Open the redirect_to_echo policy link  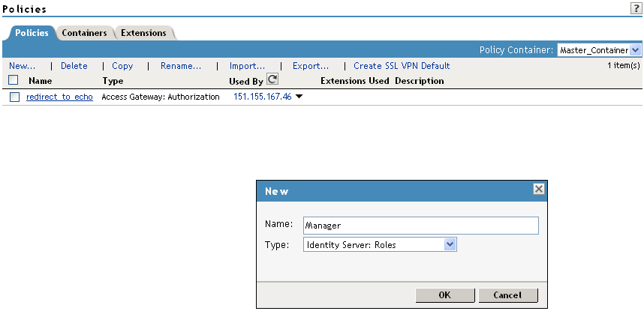pyautogui.click(x=59, y=97)
